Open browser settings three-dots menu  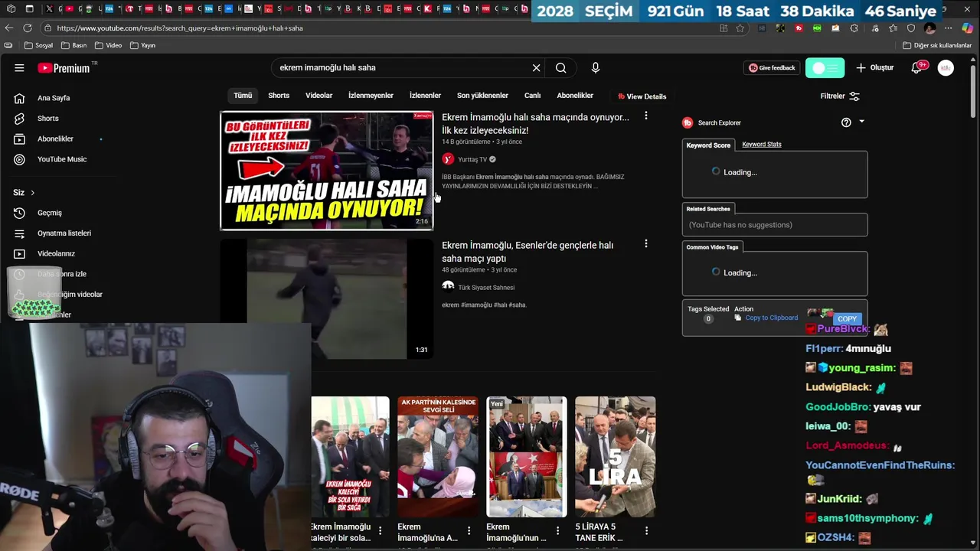(948, 28)
